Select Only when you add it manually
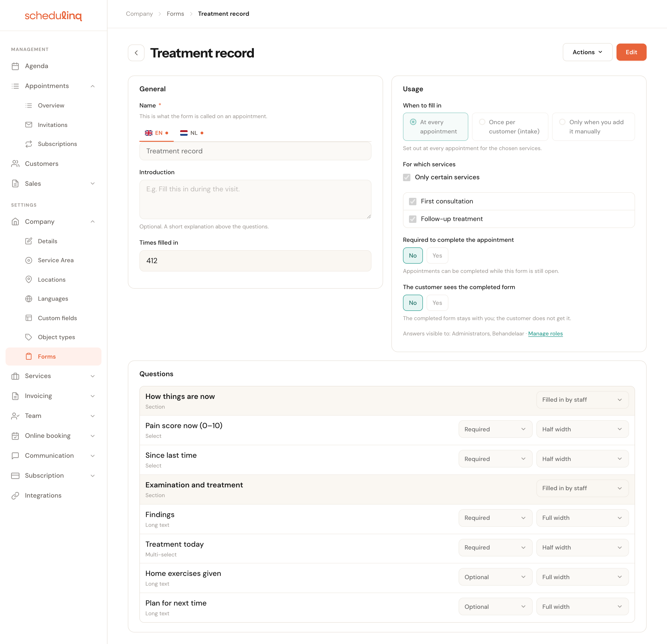Viewport: 667px width, 644px height. pyautogui.click(x=593, y=127)
